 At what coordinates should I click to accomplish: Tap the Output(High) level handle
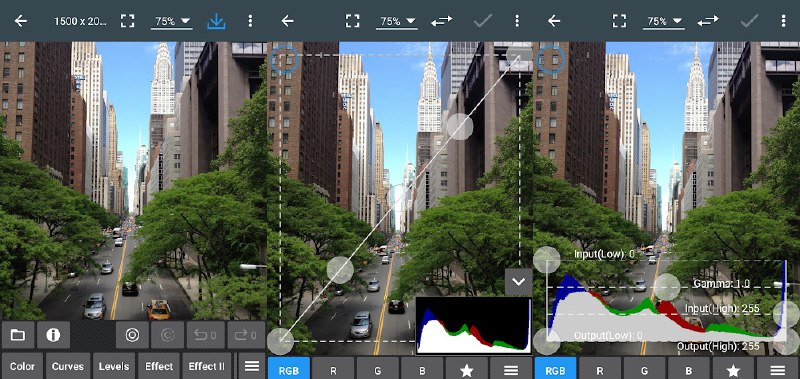pyautogui.click(x=787, y=341)
